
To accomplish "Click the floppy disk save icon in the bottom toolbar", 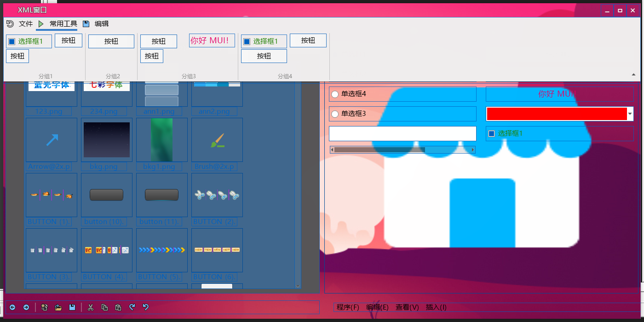I will (72, 307).
